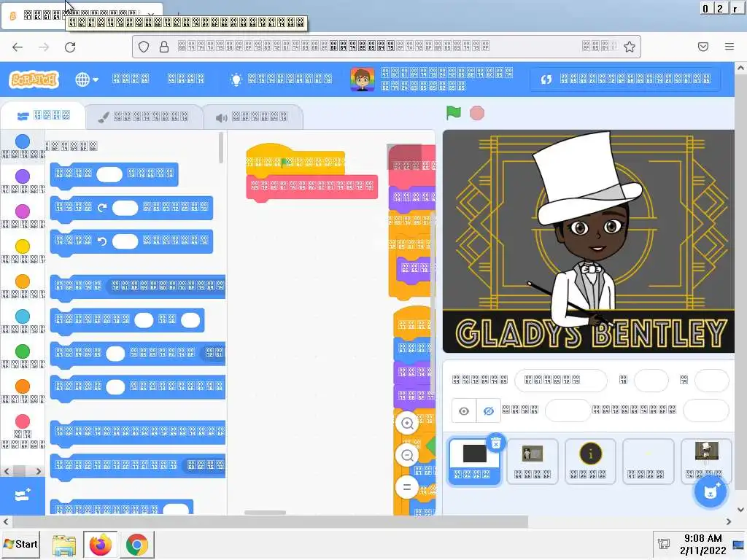Click the page horizontal scrollbar right arrow

pos(729,522)
